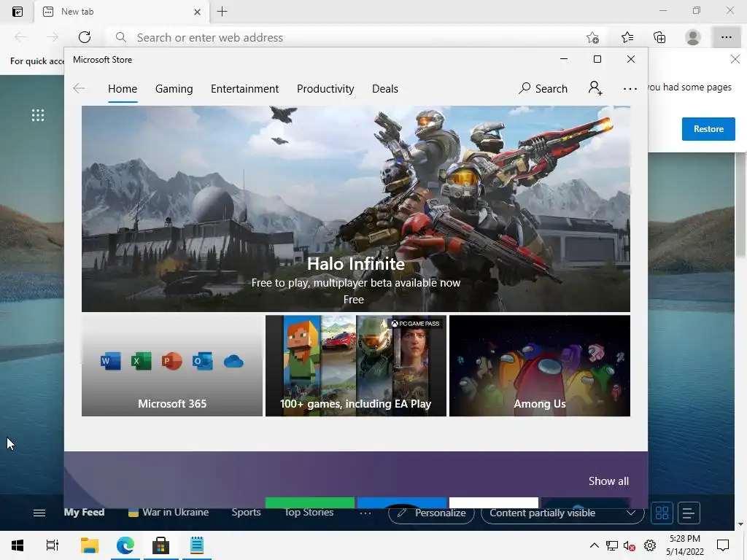Open a new tab in Edge

pos(222,12)
